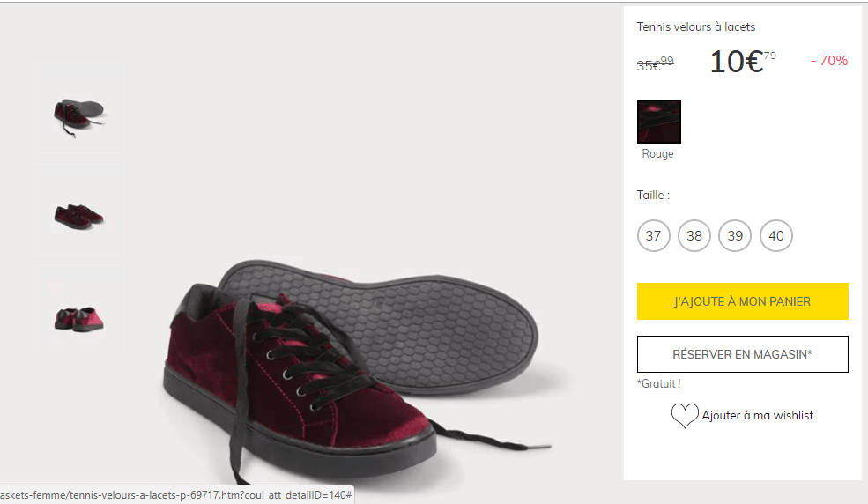Select size 37
The height and width of the screenshot is (504, 868).
click(x=653, y=236)
